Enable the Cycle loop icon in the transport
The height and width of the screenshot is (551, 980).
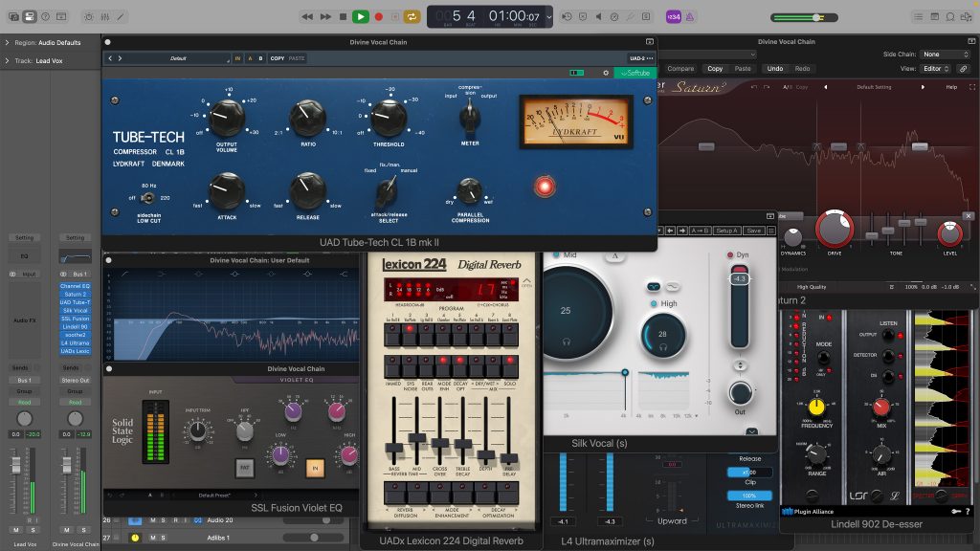point(413,16)
